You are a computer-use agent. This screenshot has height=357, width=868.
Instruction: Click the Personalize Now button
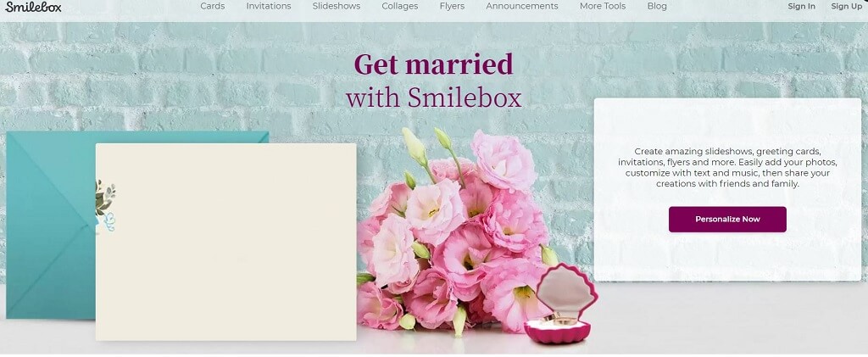coord(727,219)
